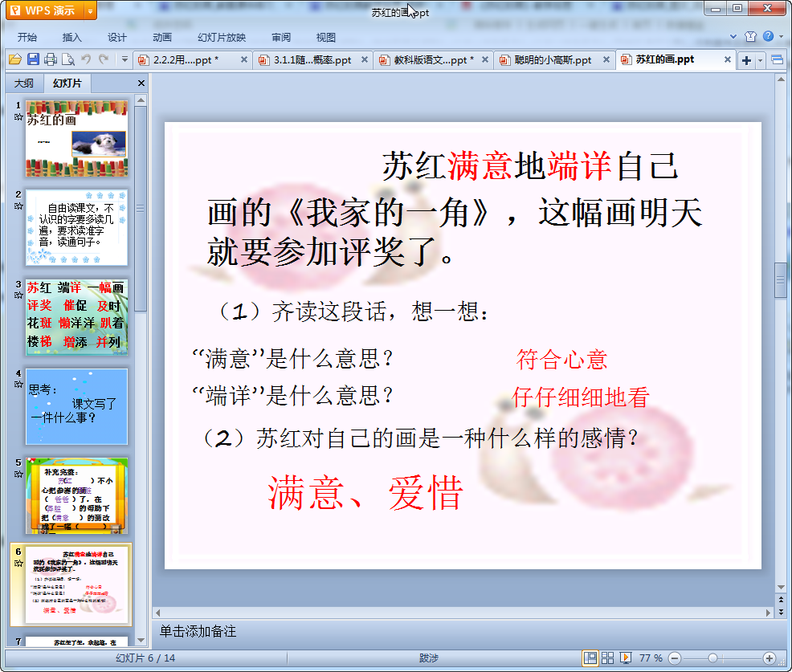Screen dimensions: 792x672
Task: Open the 动画 menu tab
Action: click(x=162, y=38)
